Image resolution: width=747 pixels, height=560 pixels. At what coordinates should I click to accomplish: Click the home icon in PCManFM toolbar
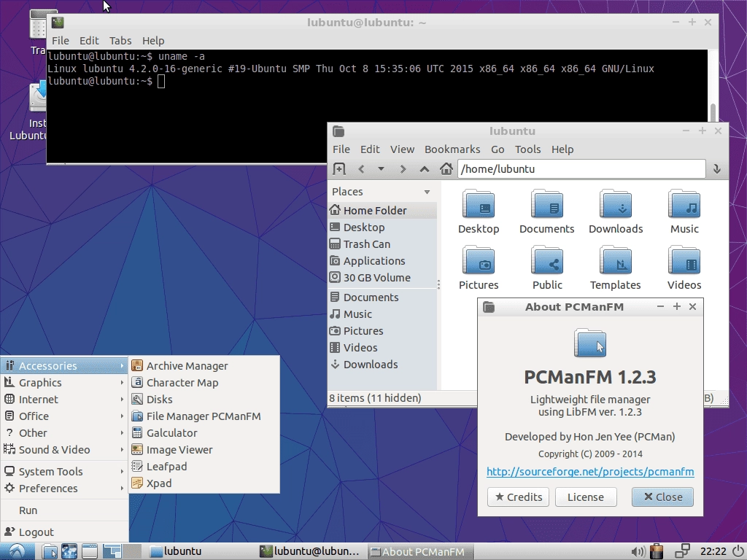446,169
